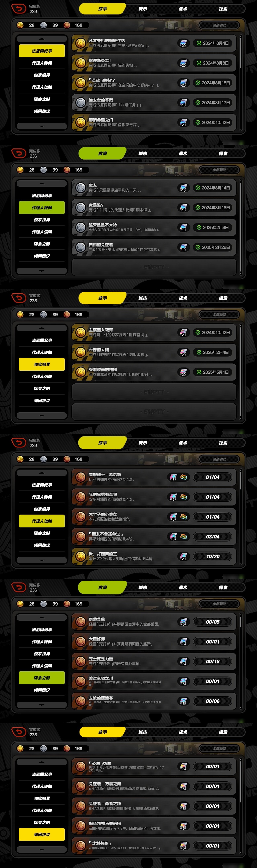Click EMPTY slot below 白银的见证者 row
Image resolution: width=257 pixels, height=868 pixels.
click(x=154, y=267)
